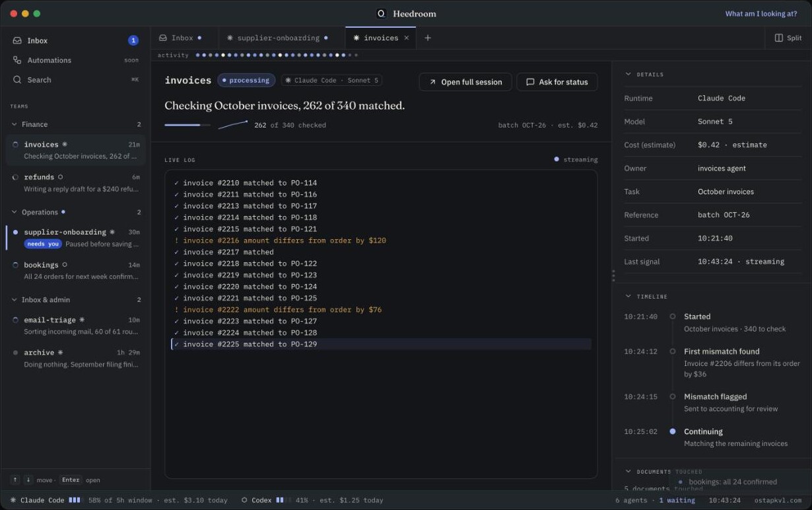
Task: Select the archive agent row
Action: pyautogui.click(x=75, y=358)
